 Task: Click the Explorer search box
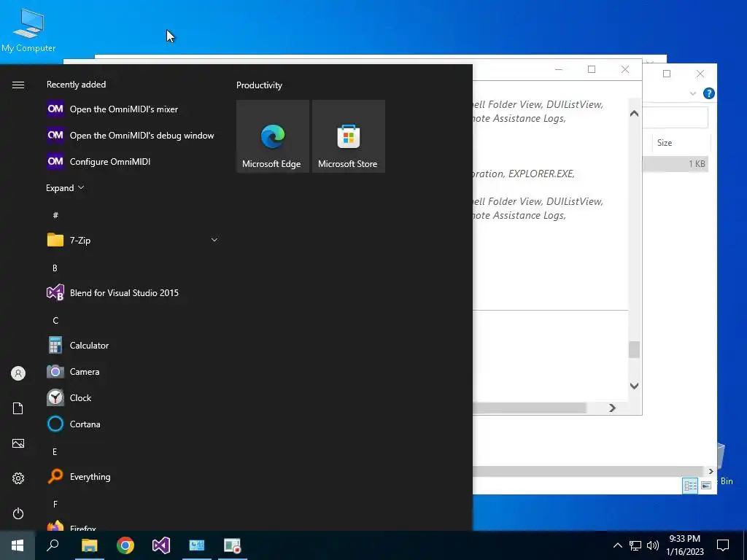click(x=676, y=117)
